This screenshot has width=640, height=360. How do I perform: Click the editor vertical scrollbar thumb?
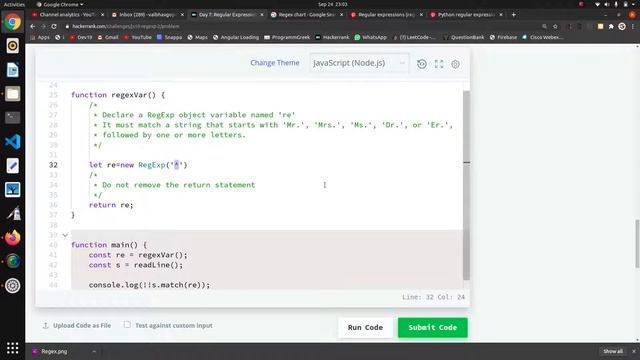tap(466, 185)
